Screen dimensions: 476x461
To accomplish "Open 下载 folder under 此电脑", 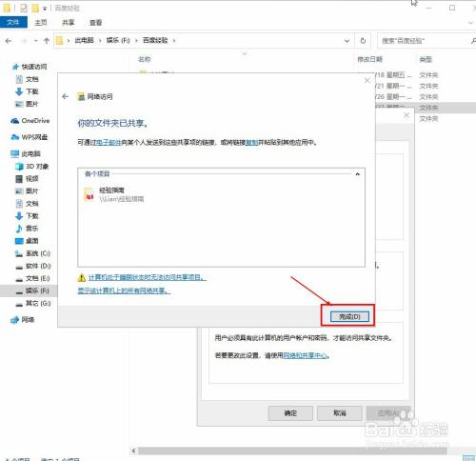I will pyautogui.click(x=27, y=216).
